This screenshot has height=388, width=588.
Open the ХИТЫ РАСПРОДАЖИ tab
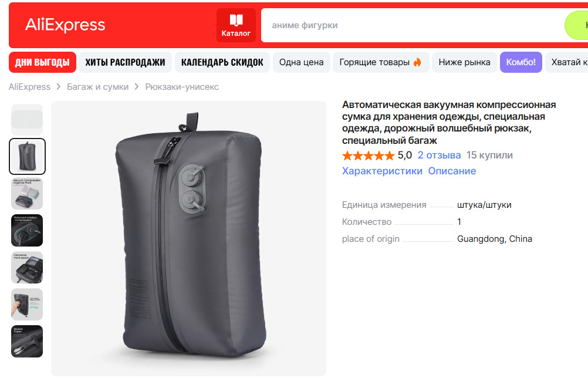(125, 62)
